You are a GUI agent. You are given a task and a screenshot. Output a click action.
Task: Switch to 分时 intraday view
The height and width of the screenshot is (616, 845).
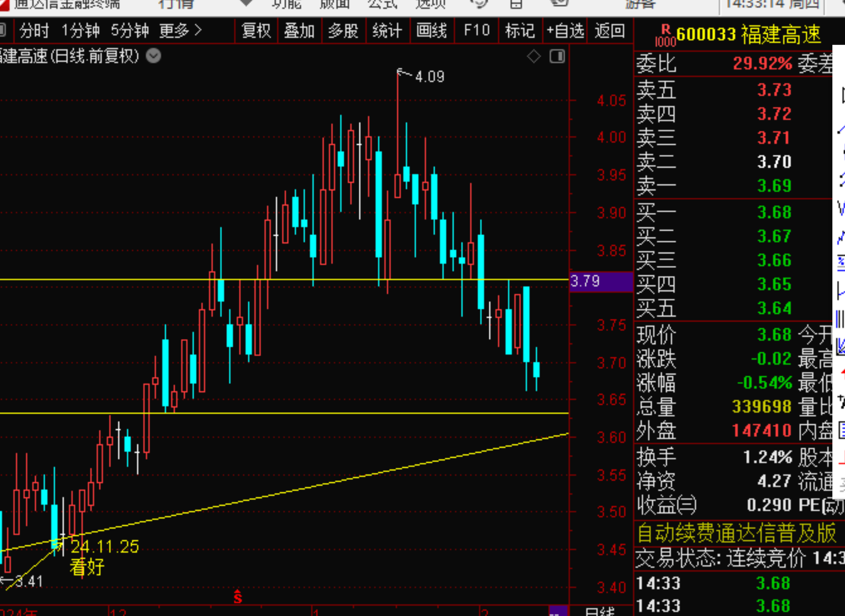click(x=34, y=31)
